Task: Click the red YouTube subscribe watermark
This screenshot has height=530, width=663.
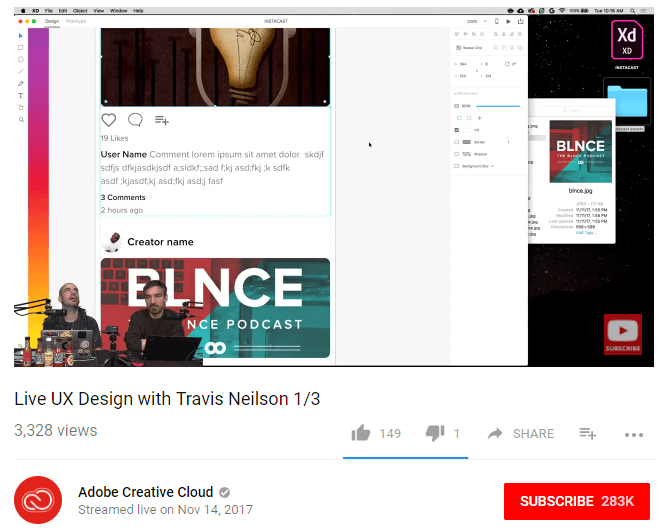Action: (621, 335)
